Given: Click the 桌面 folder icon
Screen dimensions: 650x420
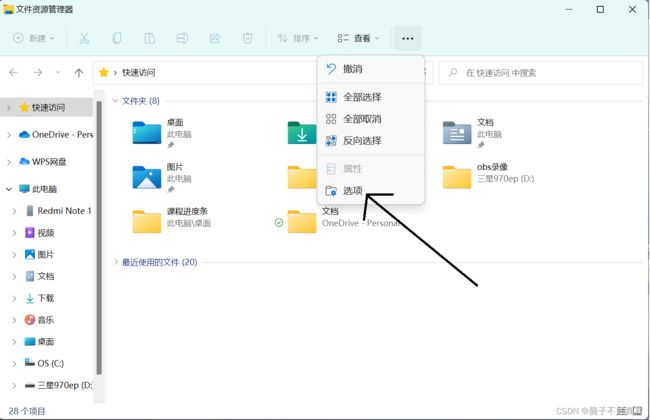Looking at the screenshot, I should [147, 133].
